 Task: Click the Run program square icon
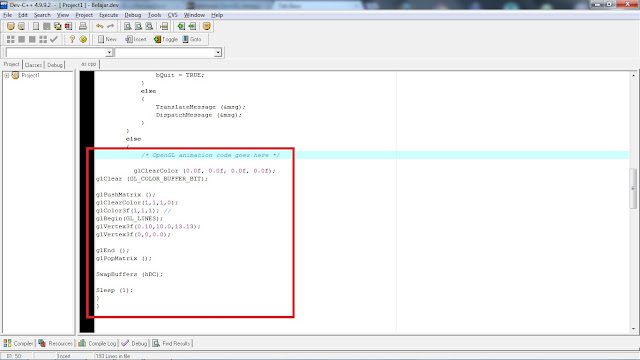click(x=21, y=39)
